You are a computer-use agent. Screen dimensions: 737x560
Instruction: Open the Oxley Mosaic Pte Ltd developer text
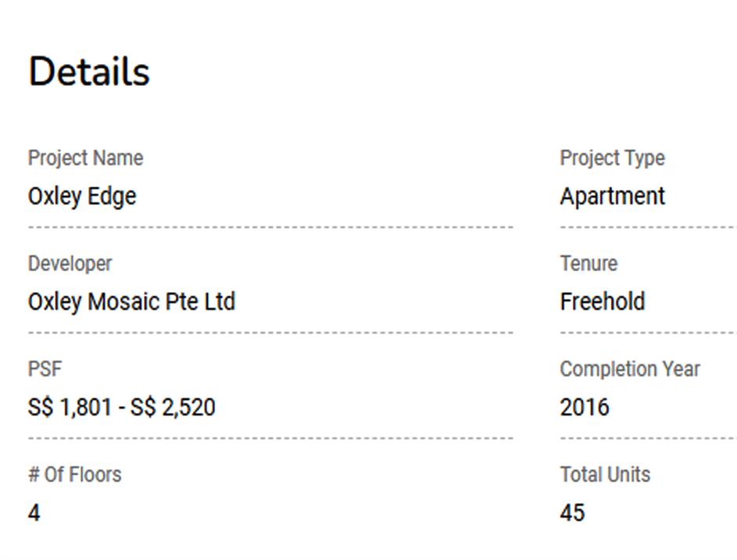pyautogui.click(x=131, y=301)
